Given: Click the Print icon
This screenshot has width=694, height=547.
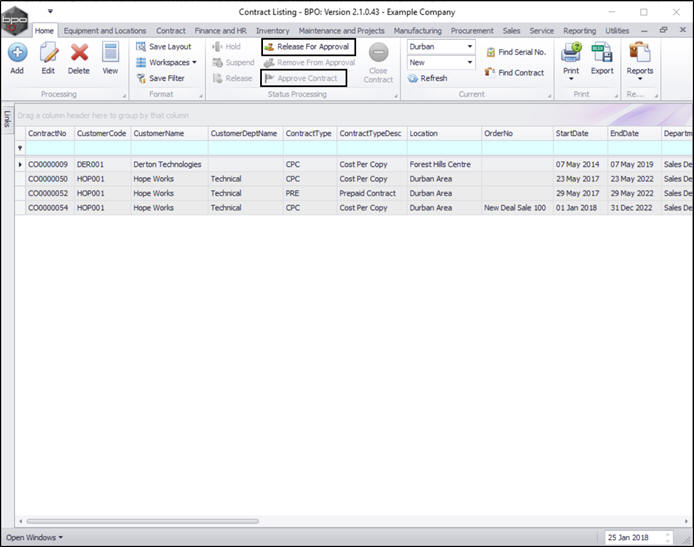Looking at the screenshot, I should (571, 52).
